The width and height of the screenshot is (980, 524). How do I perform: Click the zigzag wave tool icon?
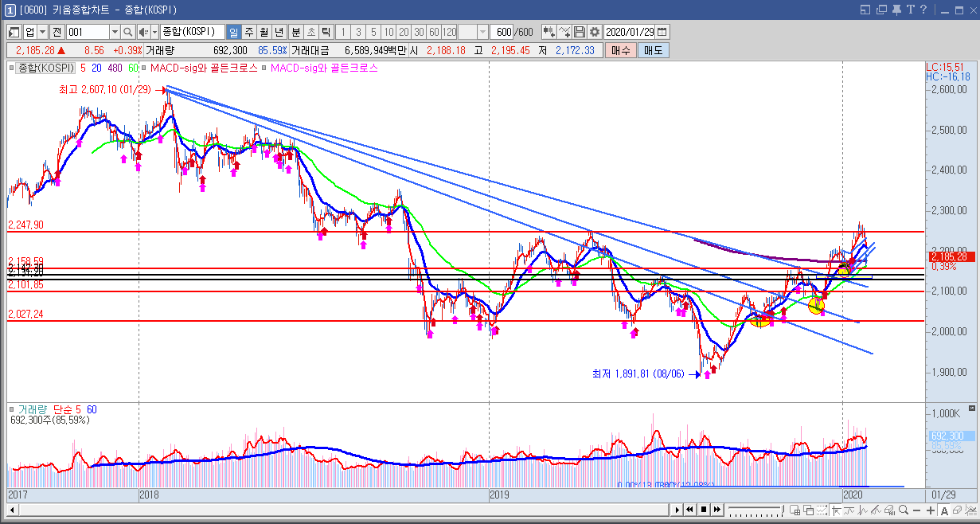tap(862, 510)
